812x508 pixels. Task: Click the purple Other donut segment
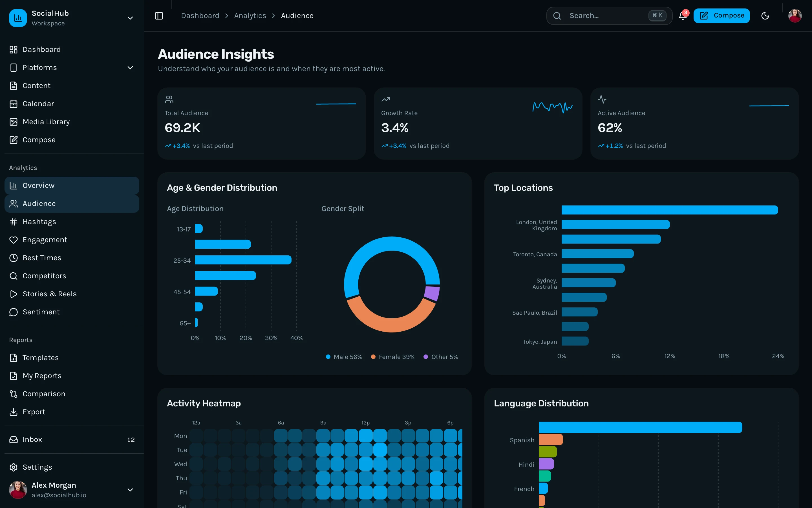432,293
